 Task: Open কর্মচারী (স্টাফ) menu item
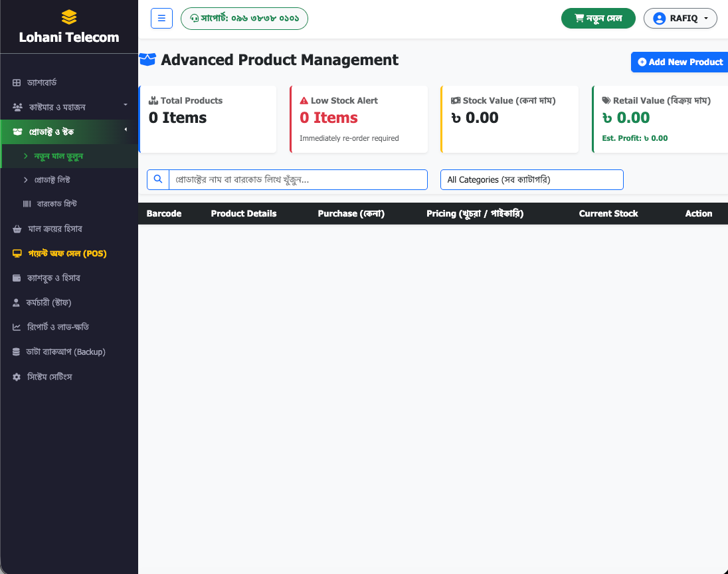point(68,302)
